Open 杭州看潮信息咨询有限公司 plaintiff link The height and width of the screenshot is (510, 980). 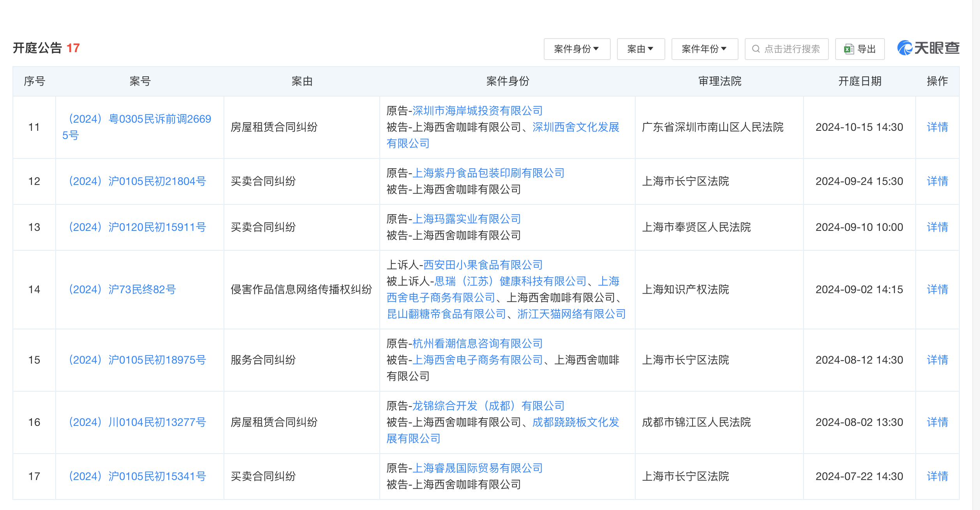pyautogui.click(x=478, y=343)
